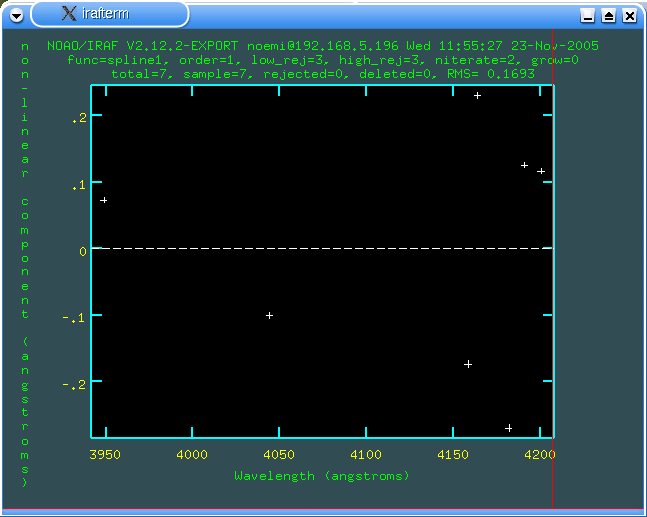Select the leftmost data point near 3950 angstroms
This screenshot has width=647, height=517.
tap(103, 201)
